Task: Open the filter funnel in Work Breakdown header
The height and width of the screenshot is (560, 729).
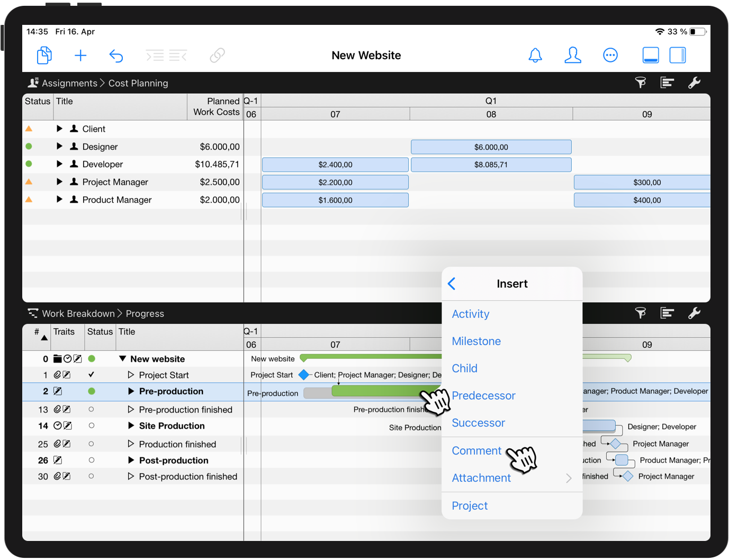Action: click(641, 313)
